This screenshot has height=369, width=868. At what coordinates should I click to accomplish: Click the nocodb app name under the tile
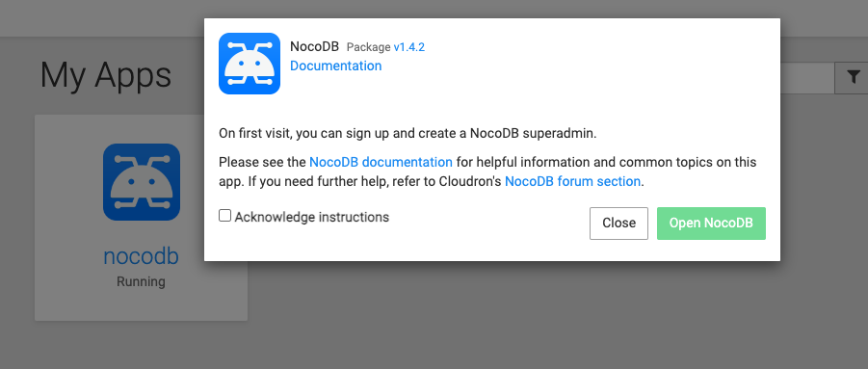pyautogui.click(x=142, y=256)
